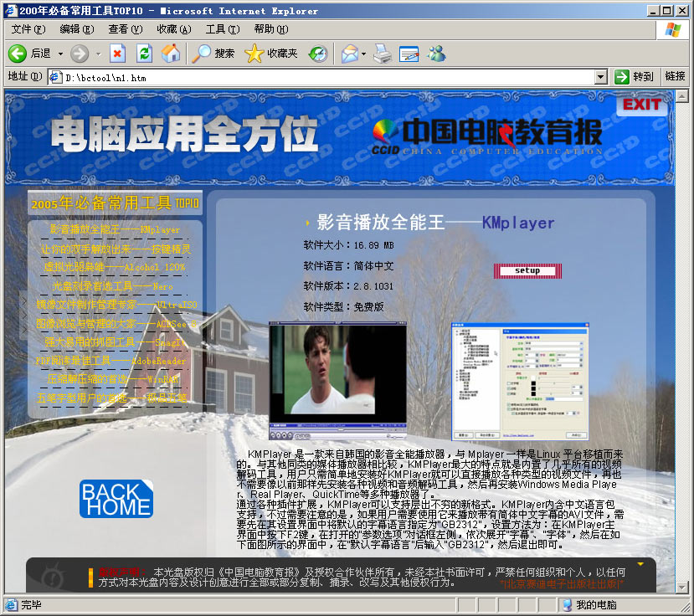
Task: Click the setup install button
Action: pos(527,271)
